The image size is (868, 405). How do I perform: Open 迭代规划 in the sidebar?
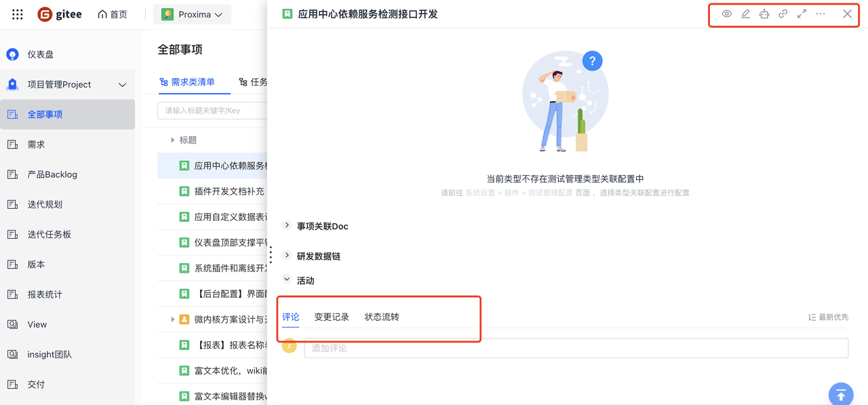[x=67, y=204]
